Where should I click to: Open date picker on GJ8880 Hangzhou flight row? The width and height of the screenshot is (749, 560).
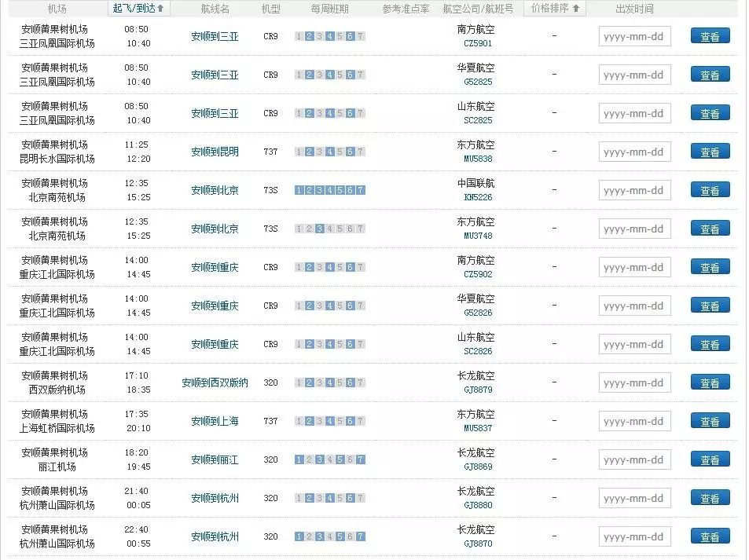(x=634, y=497)
